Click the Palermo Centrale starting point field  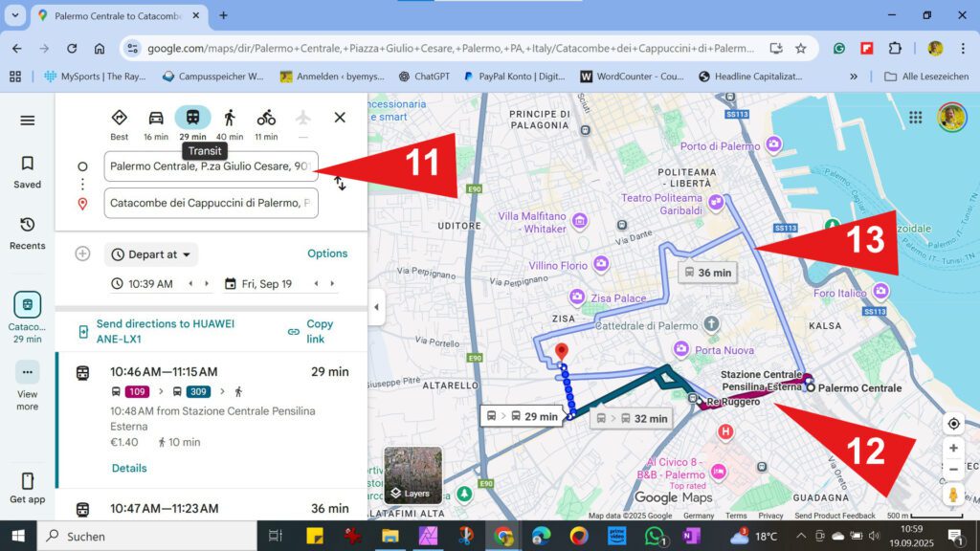click(x=211, y=166)
